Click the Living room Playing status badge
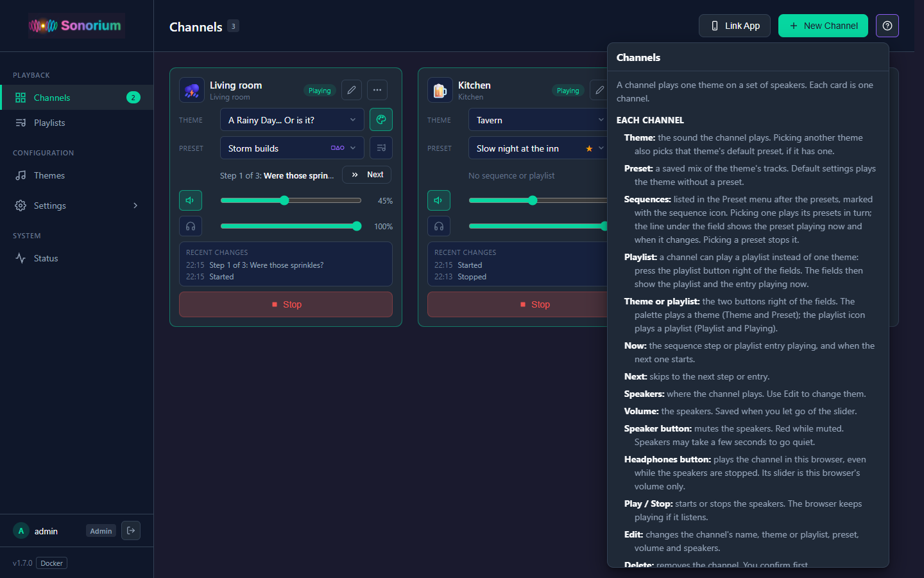The height and width of the screenshot is (578, 924). pos(320,91)
